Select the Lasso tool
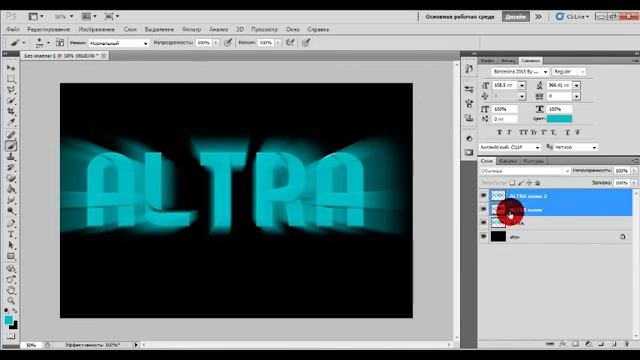The width and height of the screenshot is (640, 360). (x=11, y=89)
